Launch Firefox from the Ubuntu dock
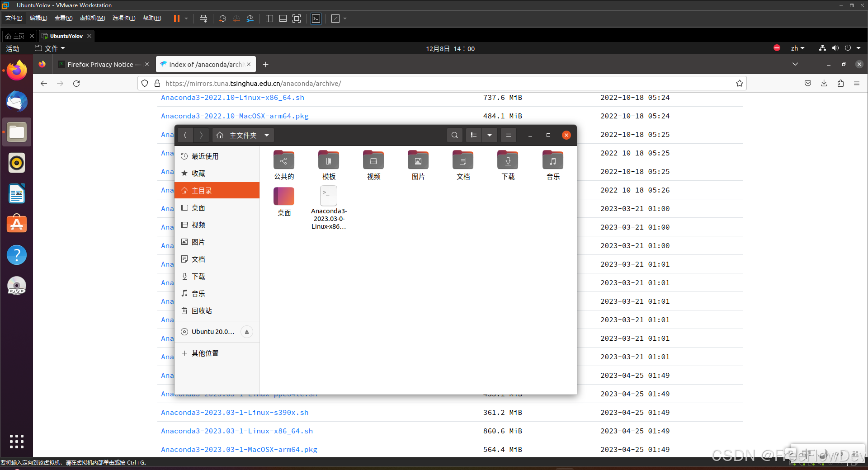The image size is (868, 470). click(16, 70)
